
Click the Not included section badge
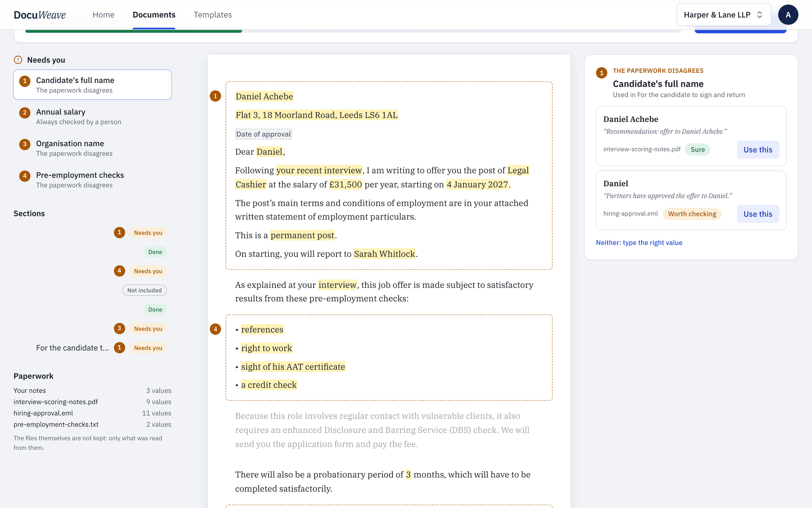(144, 290)
